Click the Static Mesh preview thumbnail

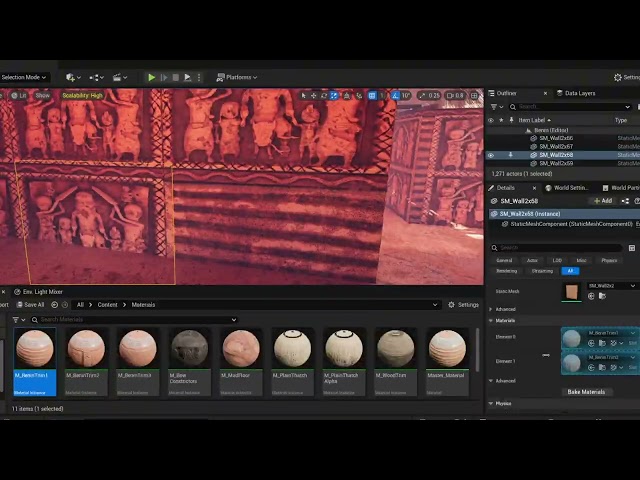[x=572, y=292]
